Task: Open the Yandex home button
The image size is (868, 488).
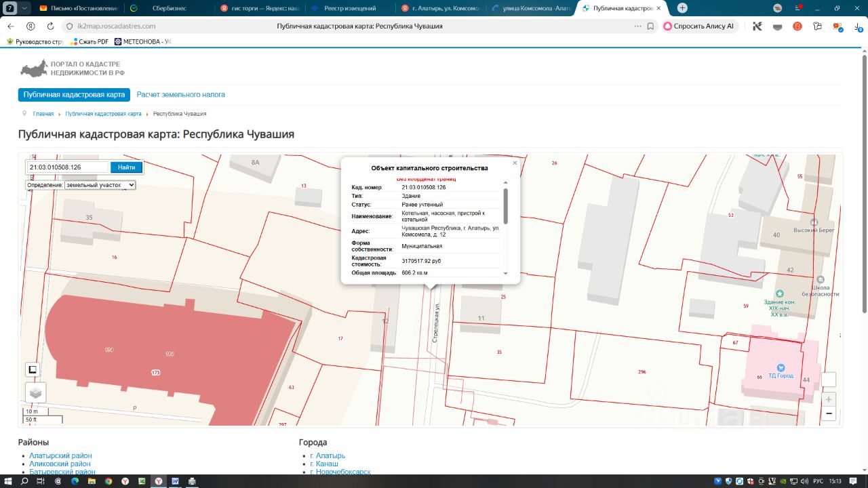Action: (x=31, y=26)
